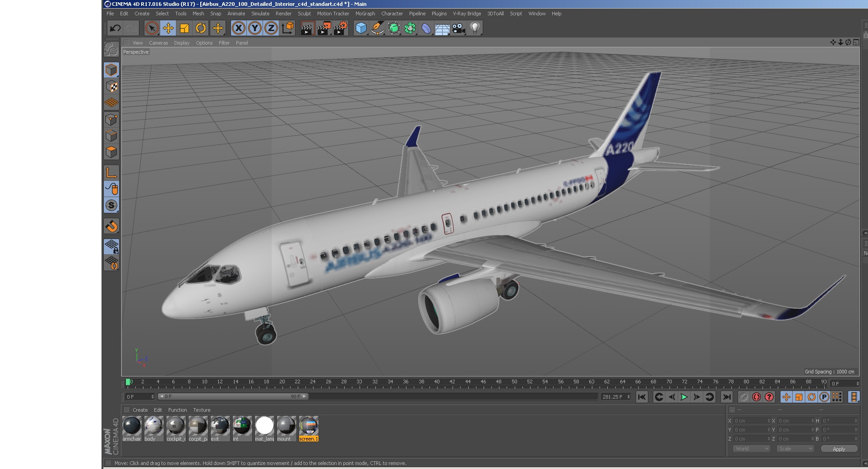Click the Apply button

tap(839, 449)
